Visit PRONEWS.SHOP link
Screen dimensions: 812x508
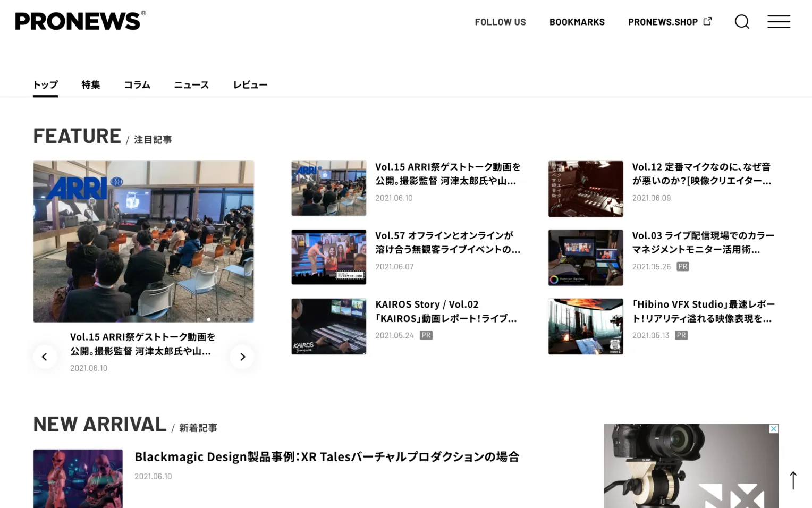click(663, 22)
